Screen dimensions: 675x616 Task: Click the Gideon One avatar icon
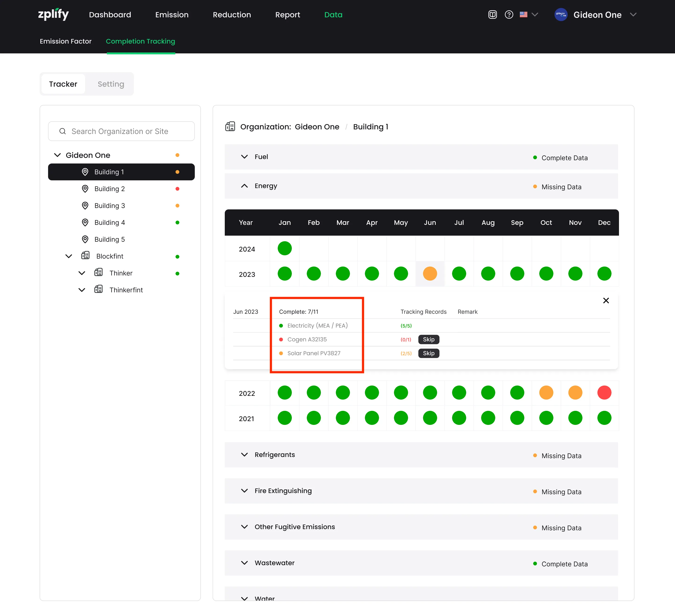[x=561, y=14]
